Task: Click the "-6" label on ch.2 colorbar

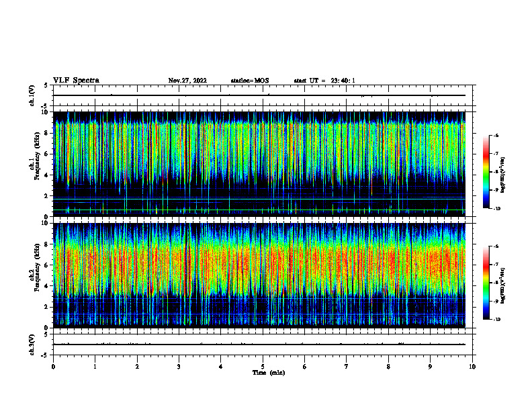Action: pos(496,246)
